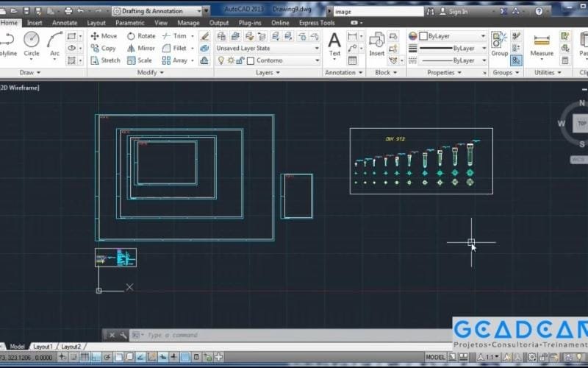This screenshot has height=368, width=588.
Task: Use the Trim tool
Action: (174, 36)
